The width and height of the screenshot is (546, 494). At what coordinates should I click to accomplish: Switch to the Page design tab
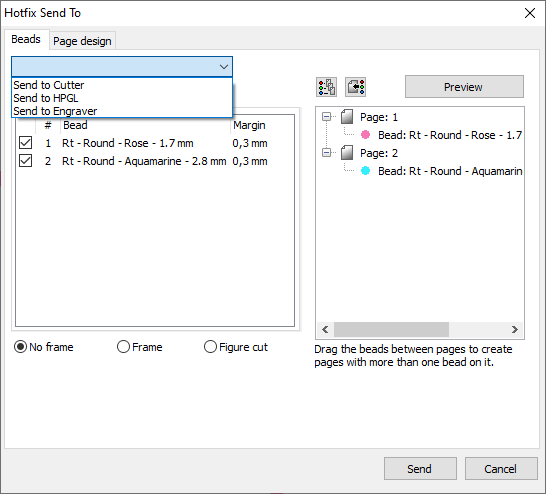[82, 41]
